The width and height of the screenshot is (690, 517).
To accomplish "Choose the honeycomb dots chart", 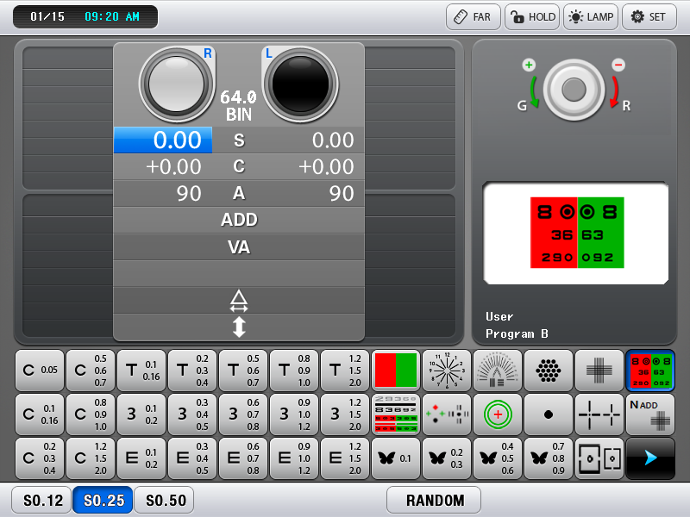I will 549,371.
